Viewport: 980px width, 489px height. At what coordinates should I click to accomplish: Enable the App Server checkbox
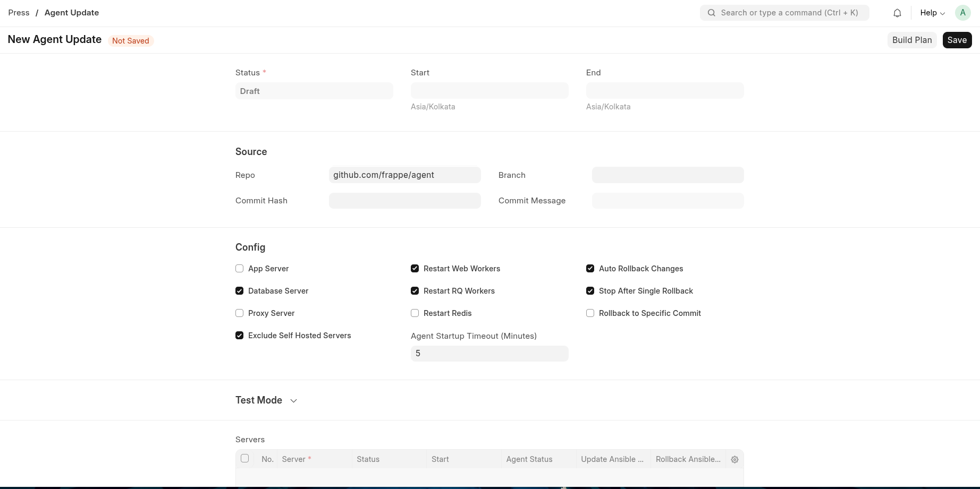[x=240, y=269]
